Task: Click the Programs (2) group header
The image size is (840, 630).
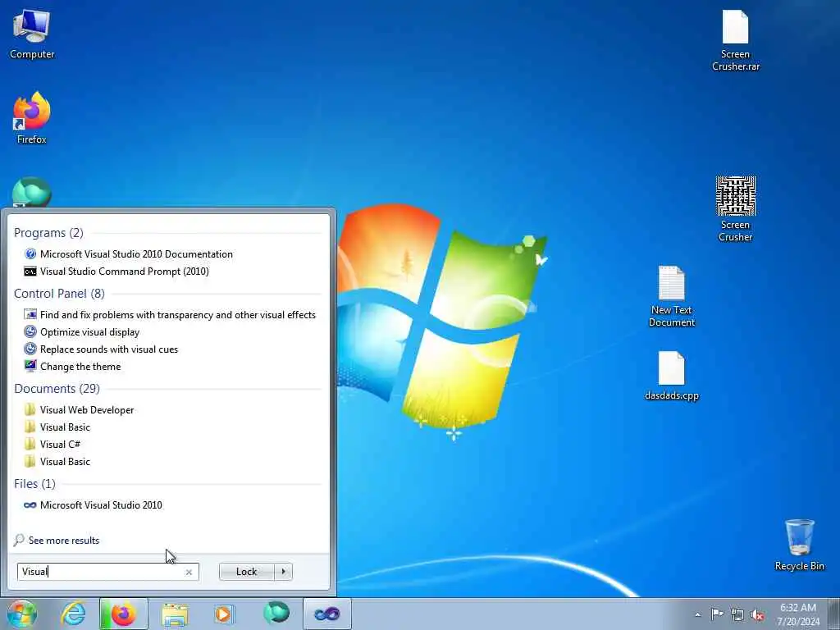Action: tap(48, 232)
